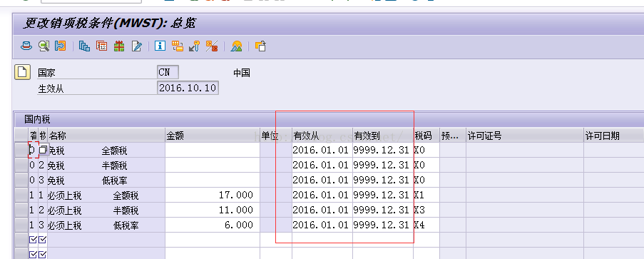Click amount cell 11.000
The image size is (644, 259).
[x=213, y=210]
